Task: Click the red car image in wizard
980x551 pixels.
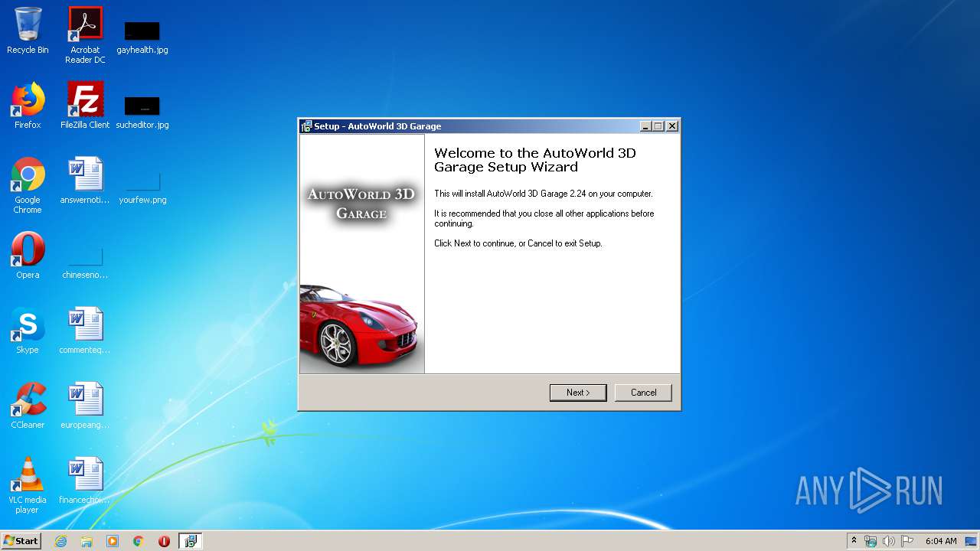Action: (360, 325)
